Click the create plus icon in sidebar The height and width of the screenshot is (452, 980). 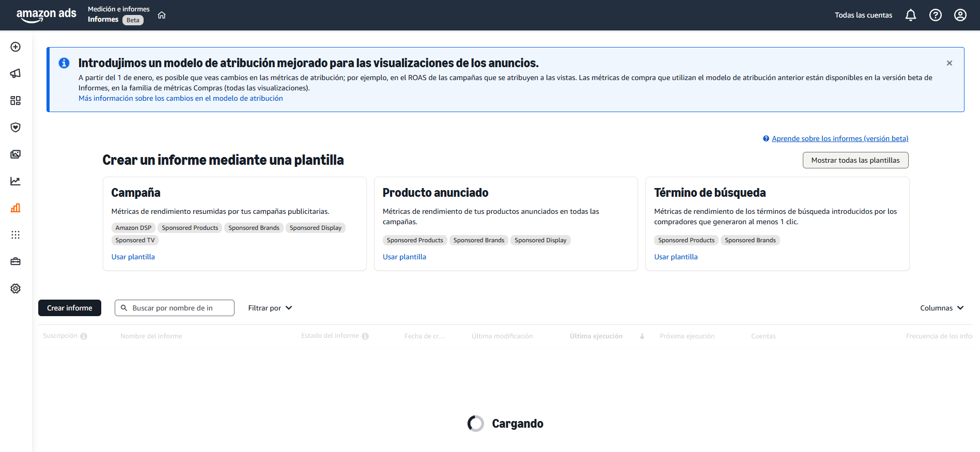pos(15,47)
